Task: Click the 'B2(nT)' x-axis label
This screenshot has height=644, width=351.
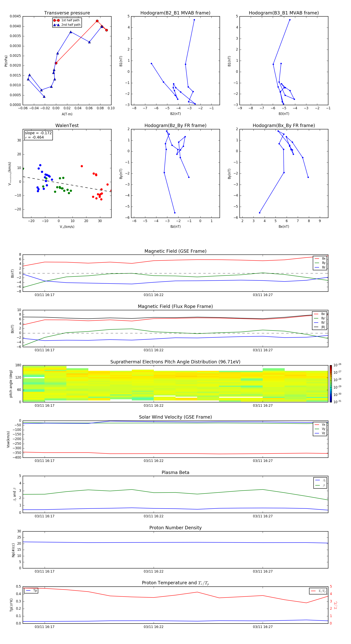Action: pyautogui.click(x=175, y=114)
